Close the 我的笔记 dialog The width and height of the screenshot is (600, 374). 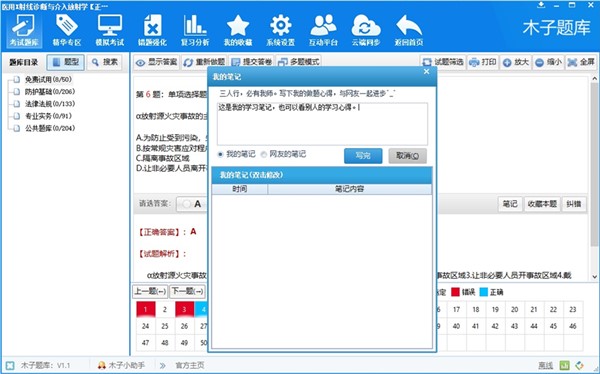427,72
